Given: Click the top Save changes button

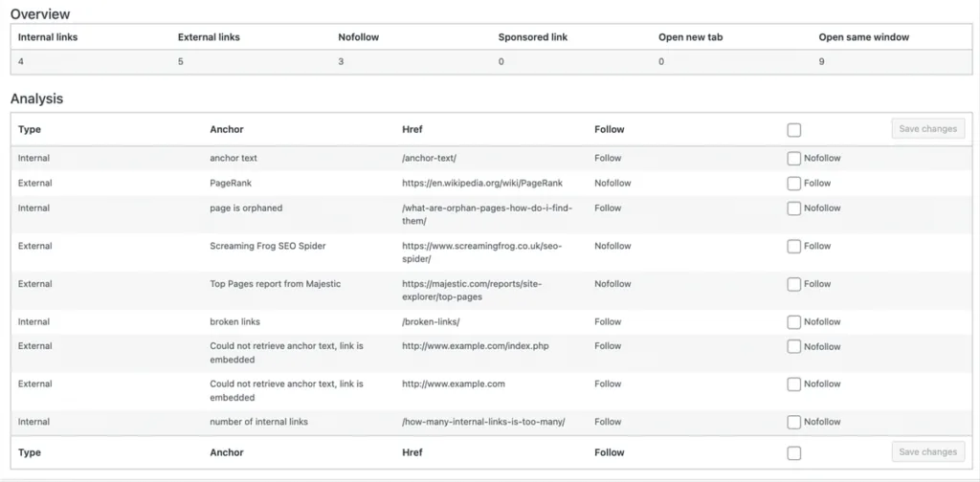Looking at the screenshot, I should click(928, 128).
